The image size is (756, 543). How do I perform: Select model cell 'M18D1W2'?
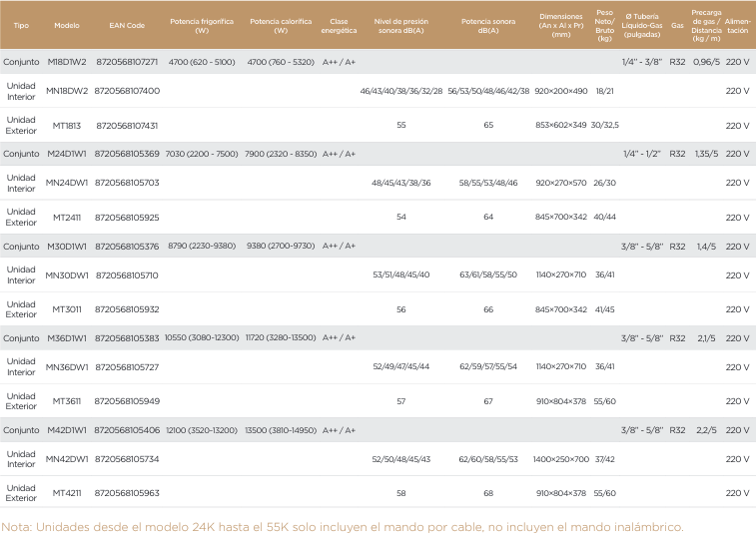(67, 62)
